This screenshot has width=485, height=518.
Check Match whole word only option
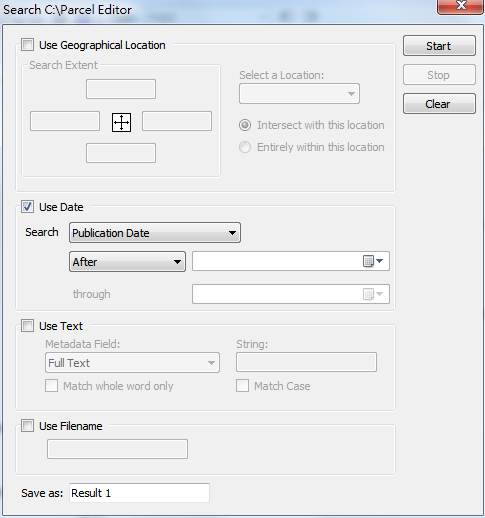click(x=51, y=386)
